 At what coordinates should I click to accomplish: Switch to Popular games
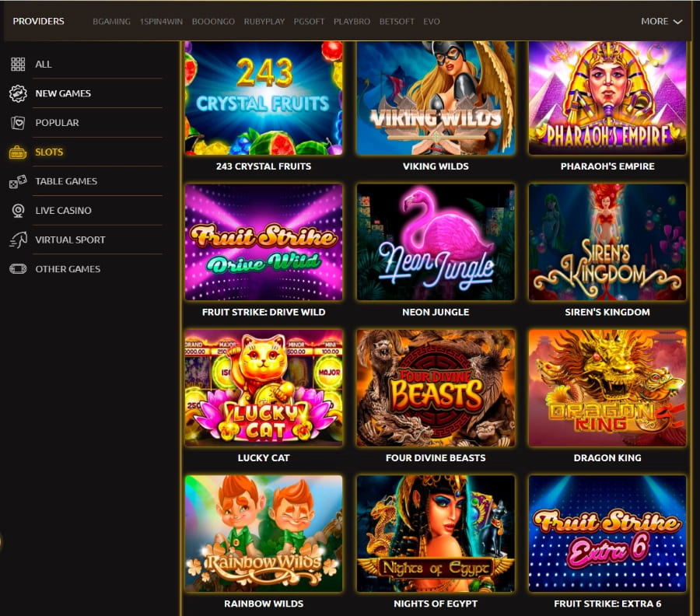pyautogui.click(x=57, y=123)
